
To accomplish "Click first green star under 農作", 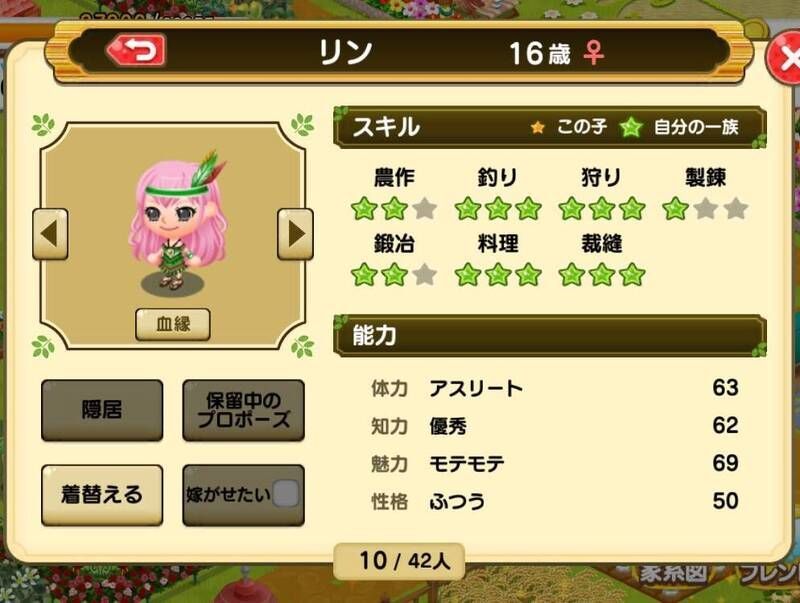I will [x=364, y=209].
